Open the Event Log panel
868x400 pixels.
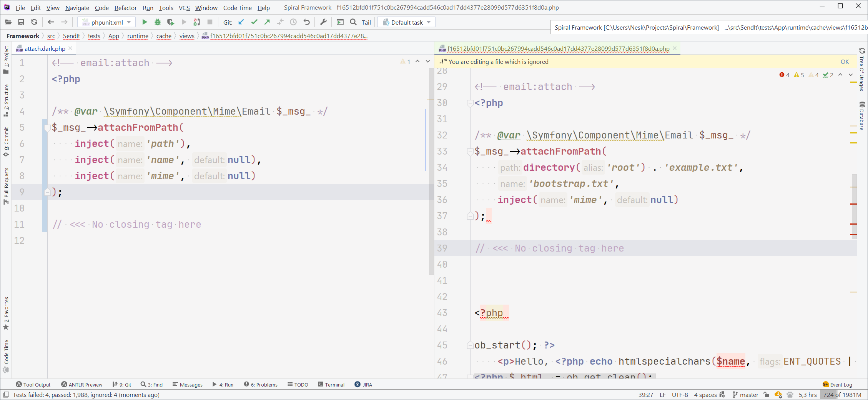tap(837, 385)
